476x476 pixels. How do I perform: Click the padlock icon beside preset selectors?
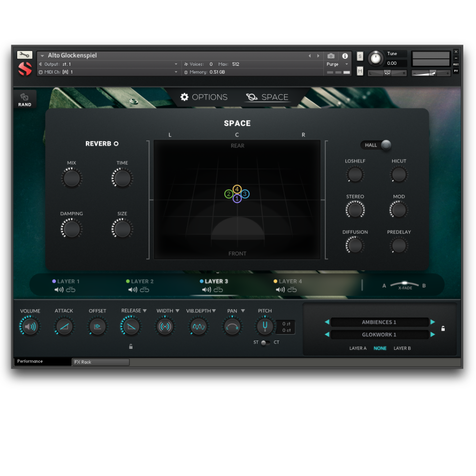(443, 329)
